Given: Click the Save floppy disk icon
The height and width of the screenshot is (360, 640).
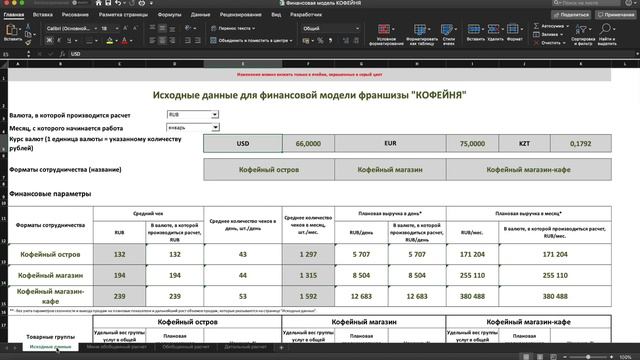Looking at the screenshot, I should pos(108,3).
